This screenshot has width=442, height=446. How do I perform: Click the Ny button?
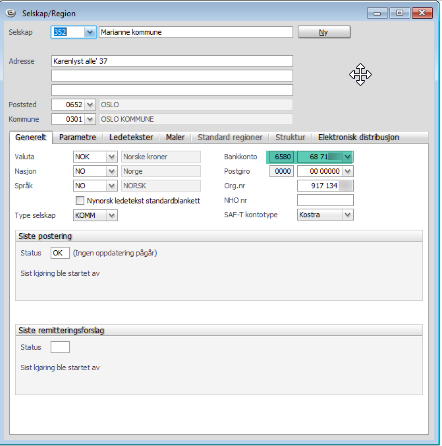324,32
